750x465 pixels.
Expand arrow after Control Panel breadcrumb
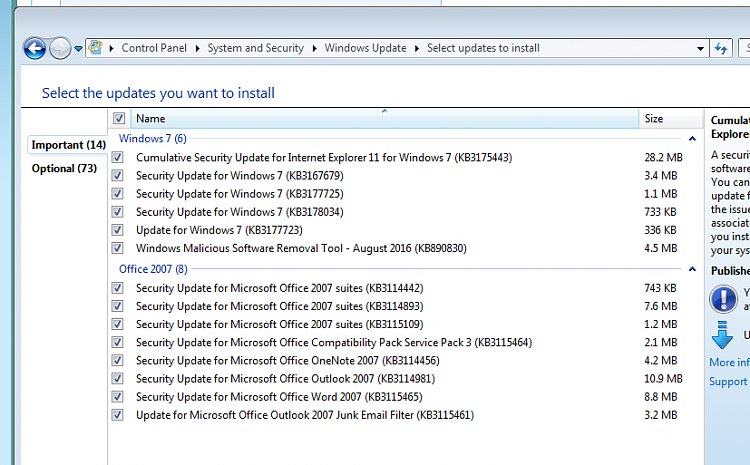click(197, 48)
